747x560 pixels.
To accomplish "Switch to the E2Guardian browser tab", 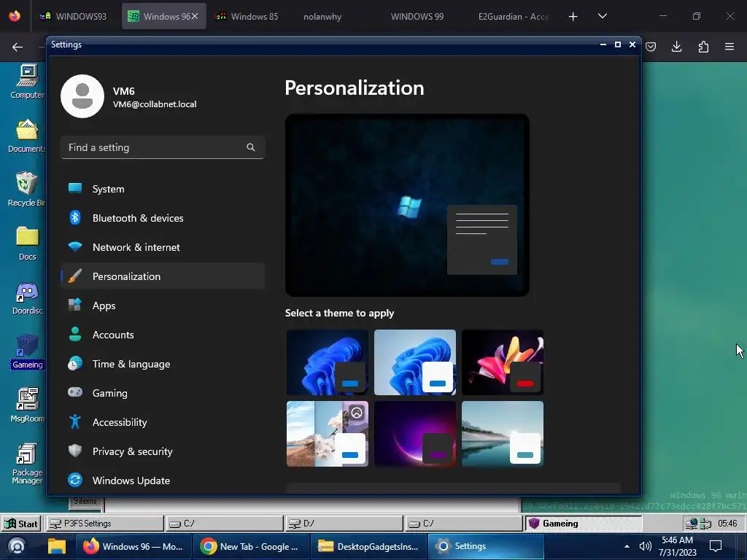I will point(514,16).
